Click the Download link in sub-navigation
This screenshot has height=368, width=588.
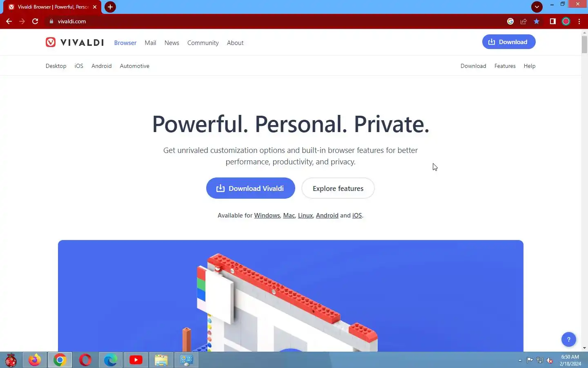pos(473,66)
